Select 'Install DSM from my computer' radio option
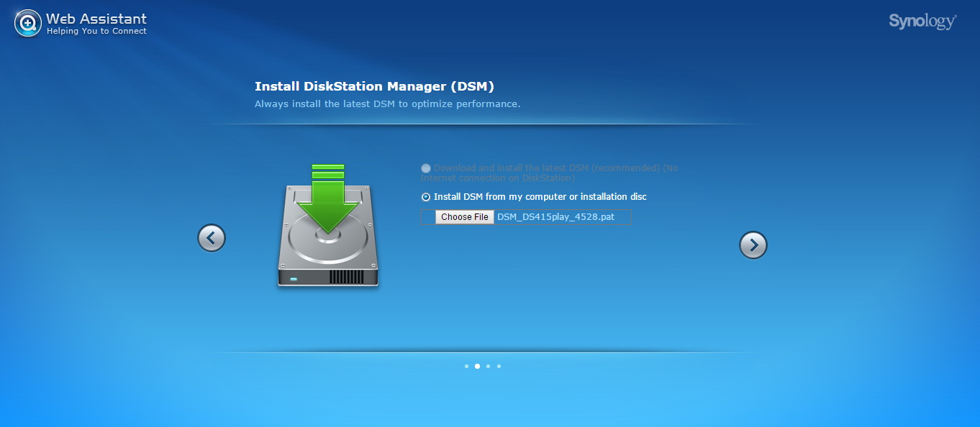Image resolution: width=980 pixels, height=427 pixels. click(426, 197)
